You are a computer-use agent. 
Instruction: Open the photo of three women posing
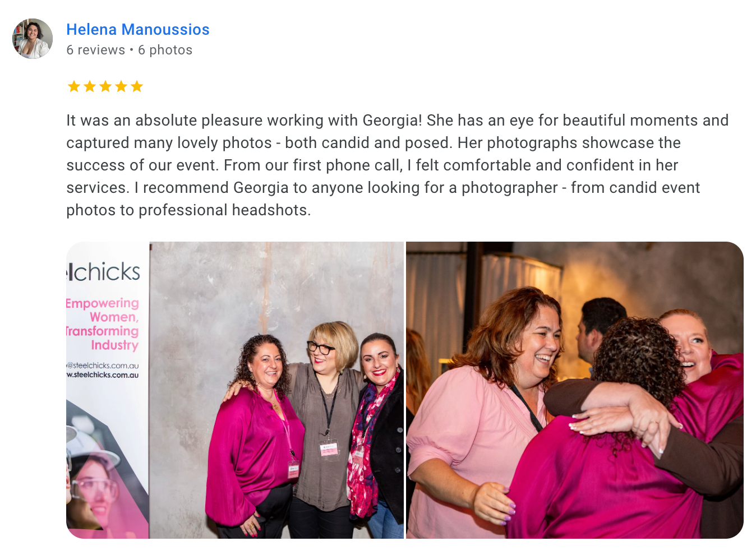(235, 390)
